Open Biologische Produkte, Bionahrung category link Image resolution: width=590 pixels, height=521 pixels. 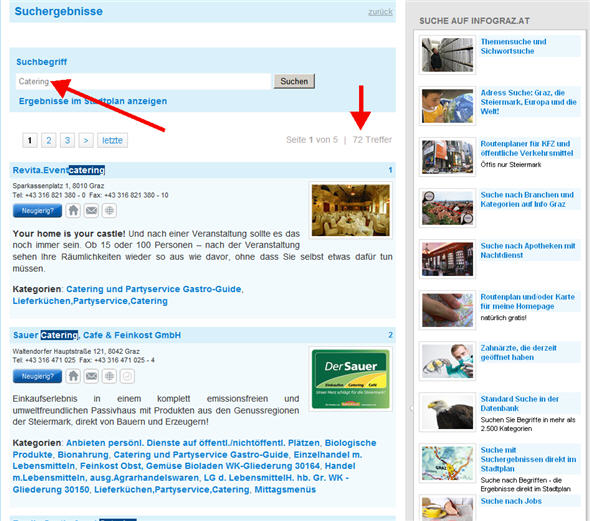pyautogui.click(x=195, y=448)
